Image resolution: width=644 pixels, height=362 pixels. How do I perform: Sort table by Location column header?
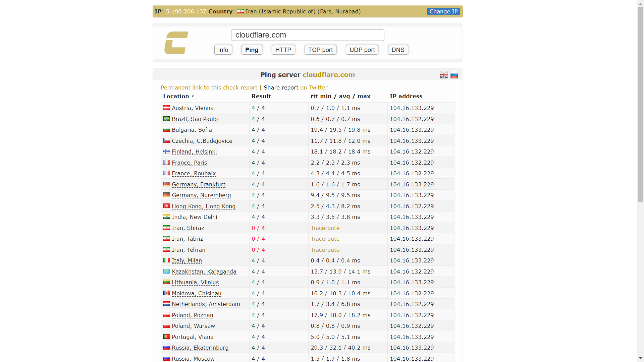[178, 96]
